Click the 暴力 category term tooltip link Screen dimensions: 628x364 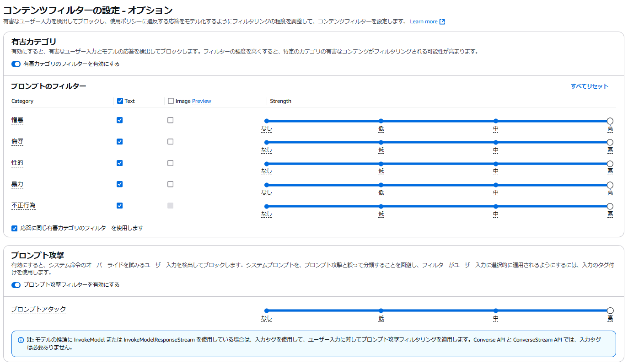coord(17,184)
